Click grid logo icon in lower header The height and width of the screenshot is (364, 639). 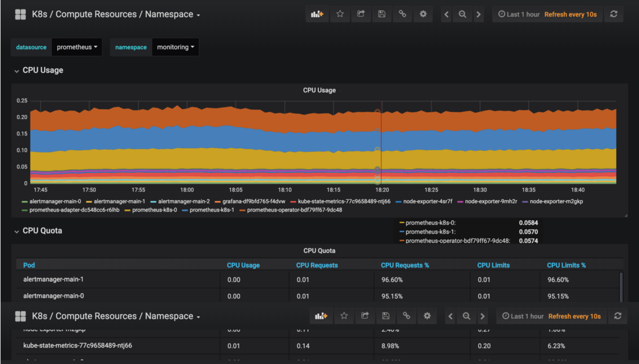20,316
